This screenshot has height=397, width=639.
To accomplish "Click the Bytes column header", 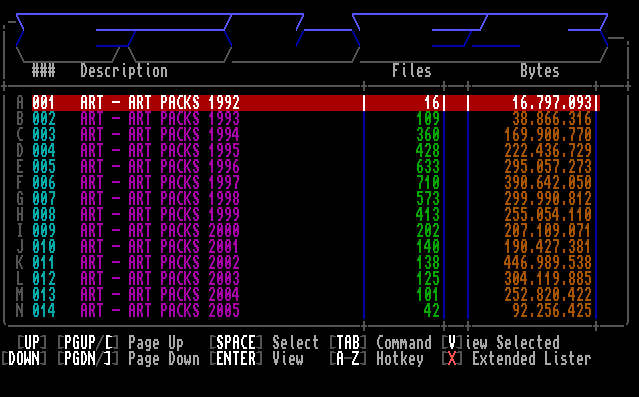I will (x=540, y=71).
